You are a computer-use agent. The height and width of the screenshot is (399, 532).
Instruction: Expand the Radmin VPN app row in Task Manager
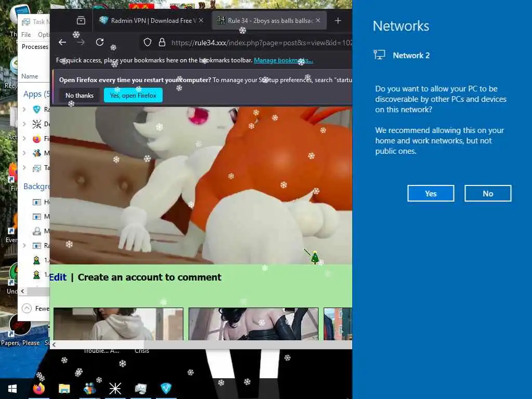click(x=24, y=109)
